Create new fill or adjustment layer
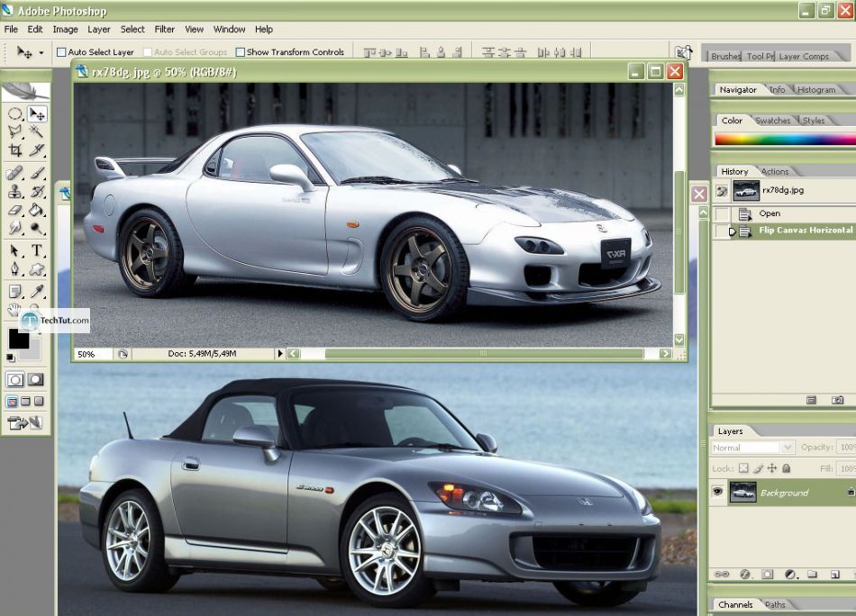This screenshot has width=856, height=616. click(x=790, y=574)
